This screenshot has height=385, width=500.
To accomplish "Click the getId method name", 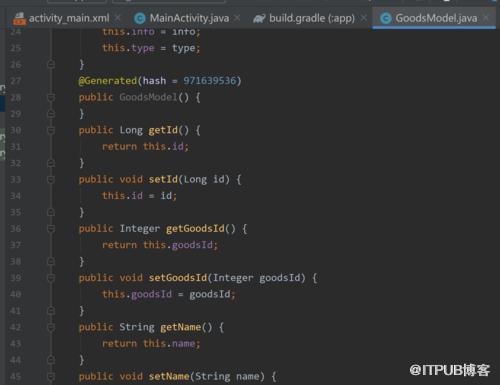I will click(x=163, y=130).
